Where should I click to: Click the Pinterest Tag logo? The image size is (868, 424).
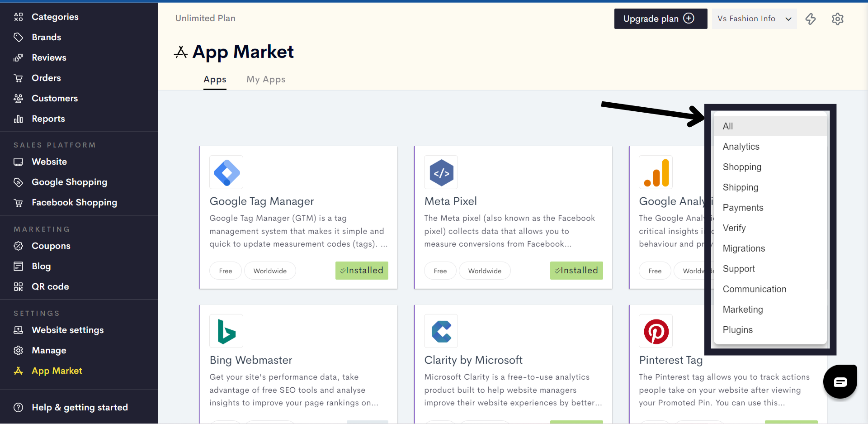[656, 331]
